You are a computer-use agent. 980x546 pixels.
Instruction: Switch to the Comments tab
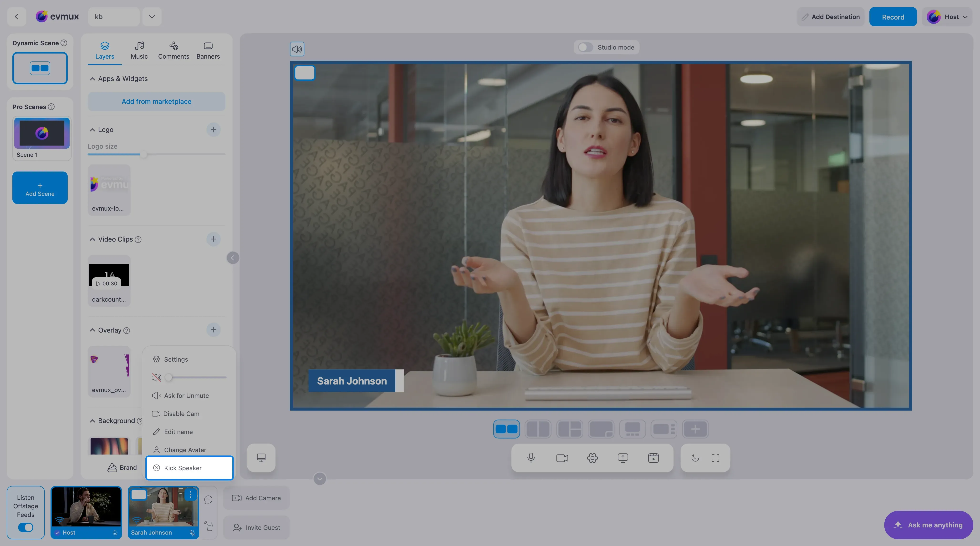click(x=174, y=50)
